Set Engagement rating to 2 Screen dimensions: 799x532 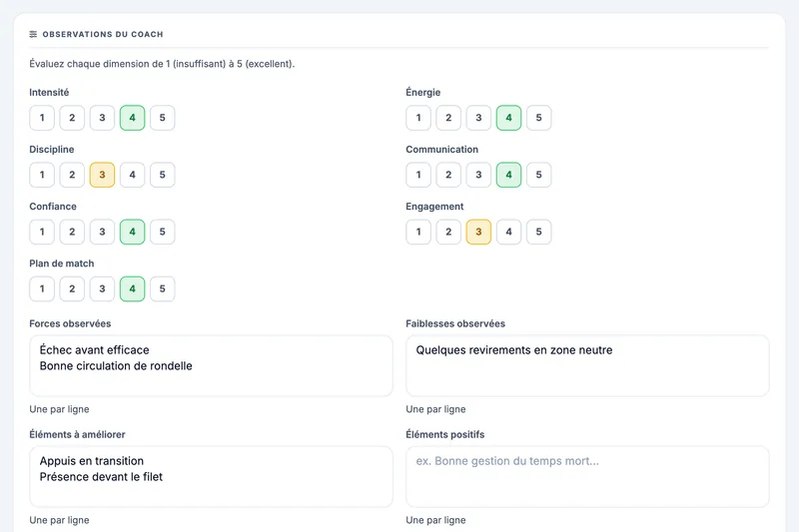coord(448,232)
